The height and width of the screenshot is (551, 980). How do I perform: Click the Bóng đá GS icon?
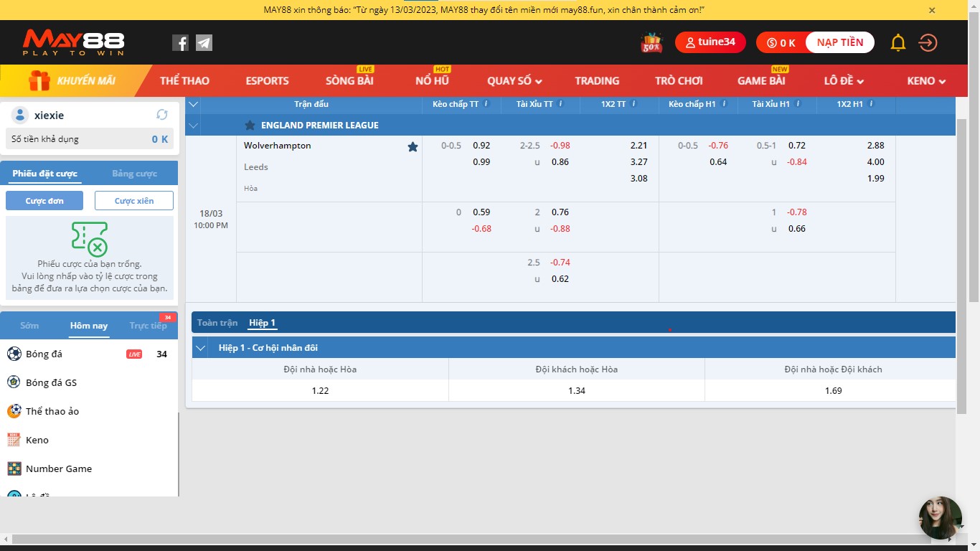pos(14,382)
